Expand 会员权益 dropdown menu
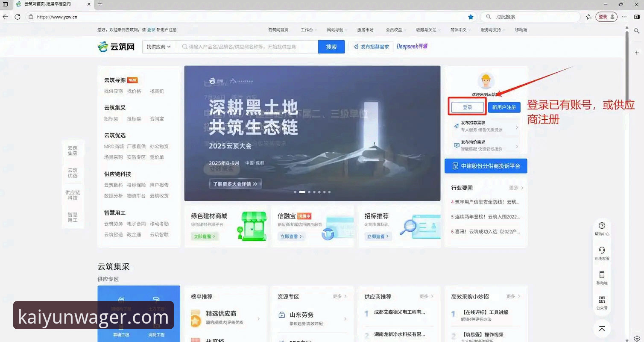Screen dimensions: 644x342 click(x=396, y=30)
